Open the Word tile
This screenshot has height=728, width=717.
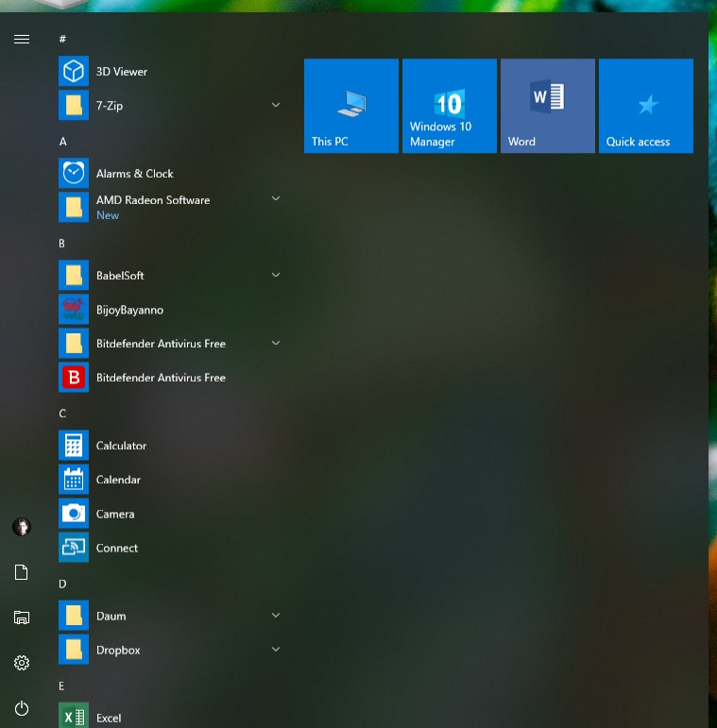pos(548,106)
